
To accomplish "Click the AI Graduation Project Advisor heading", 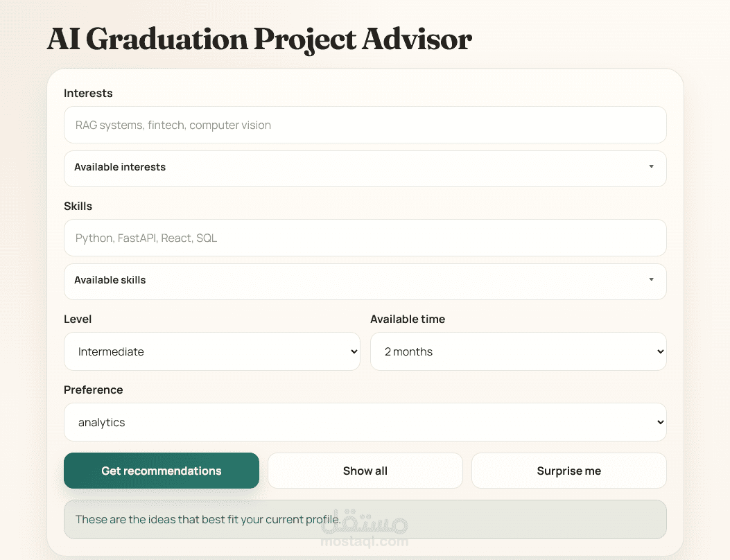I will pos(259,39).
